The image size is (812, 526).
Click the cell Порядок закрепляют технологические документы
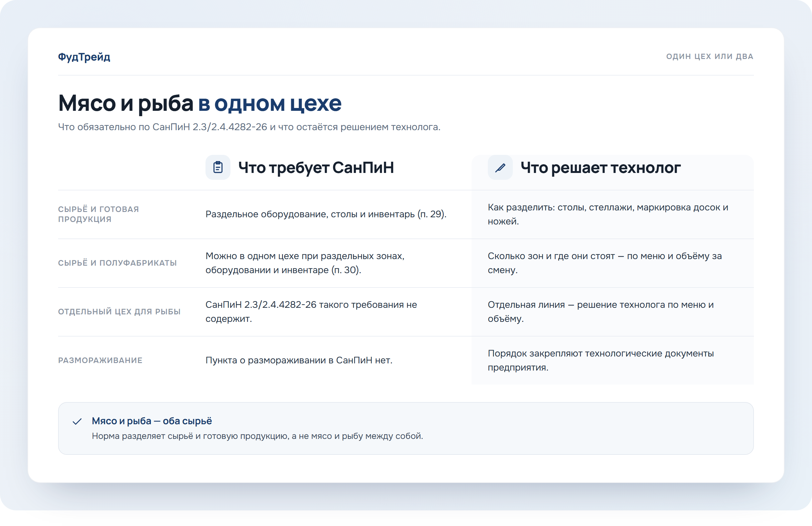601,360
